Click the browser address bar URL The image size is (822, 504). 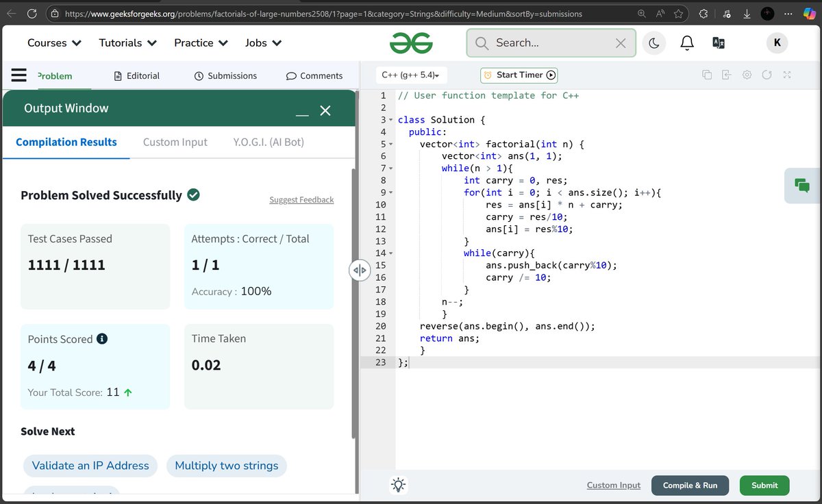point(323,14)
